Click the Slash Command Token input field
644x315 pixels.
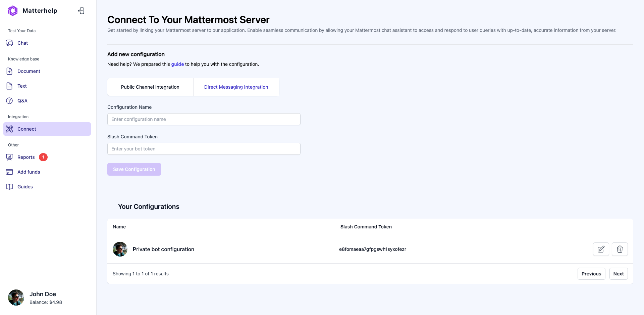click(204, 149)
